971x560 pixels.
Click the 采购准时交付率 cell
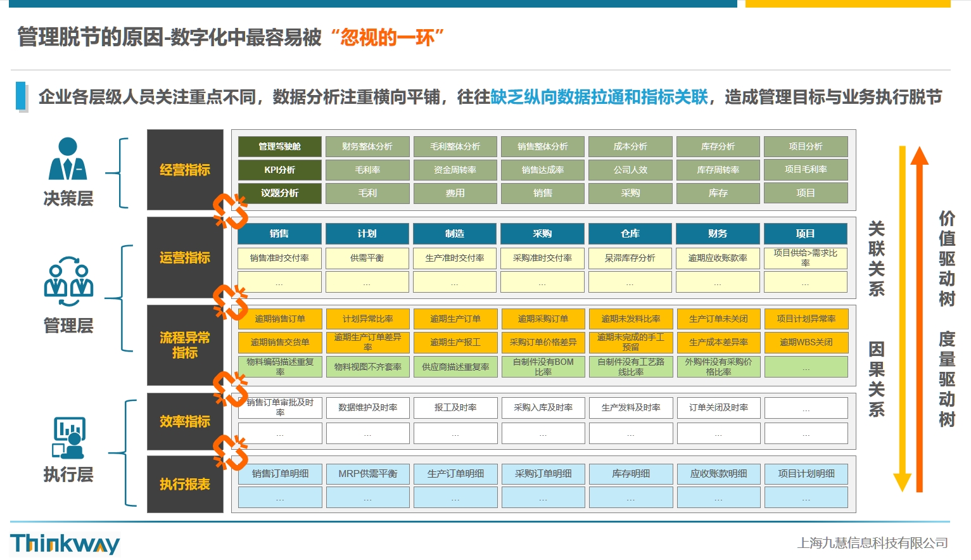click(542, 258)
